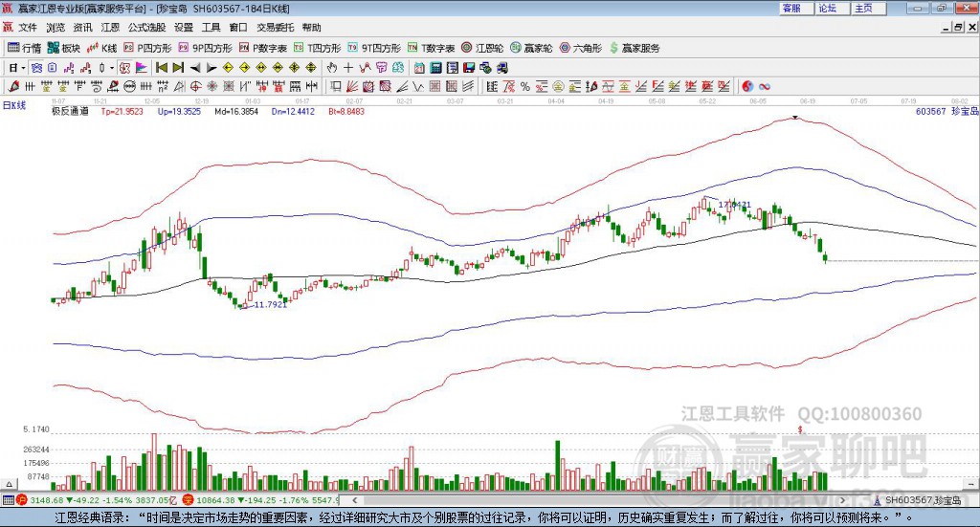Open the 行情 quotes view
This screenshot has width=980, height=527.
[24, 48]
